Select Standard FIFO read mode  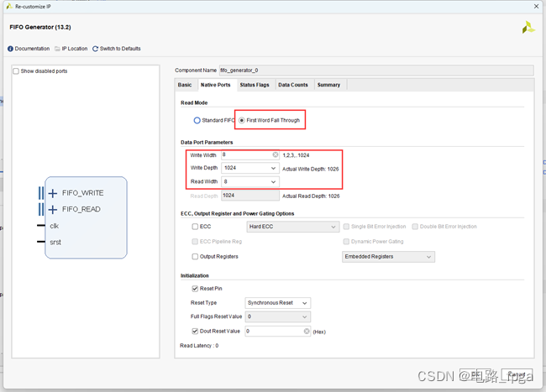click(197, 120)
